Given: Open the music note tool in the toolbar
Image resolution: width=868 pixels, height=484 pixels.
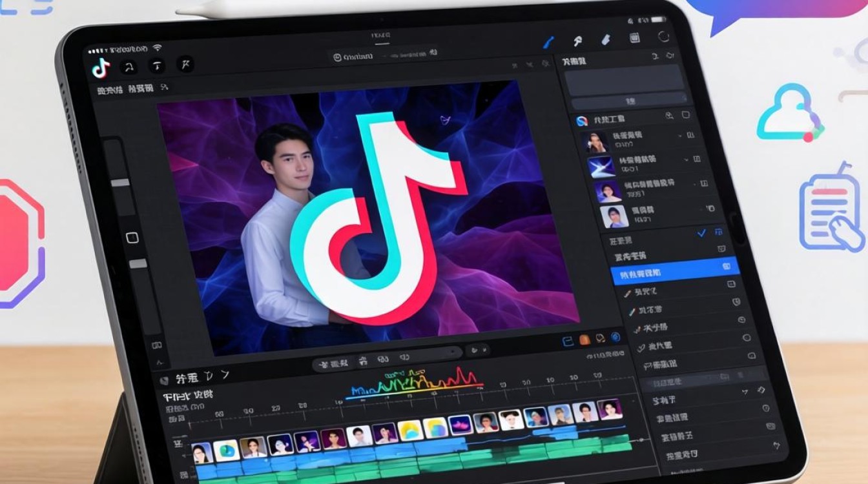Looking at the screenshot, I should click(129, 66).
